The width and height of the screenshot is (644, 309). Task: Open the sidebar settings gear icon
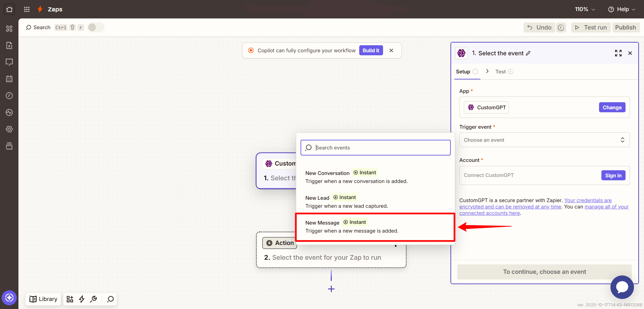(x=9, y=129)
